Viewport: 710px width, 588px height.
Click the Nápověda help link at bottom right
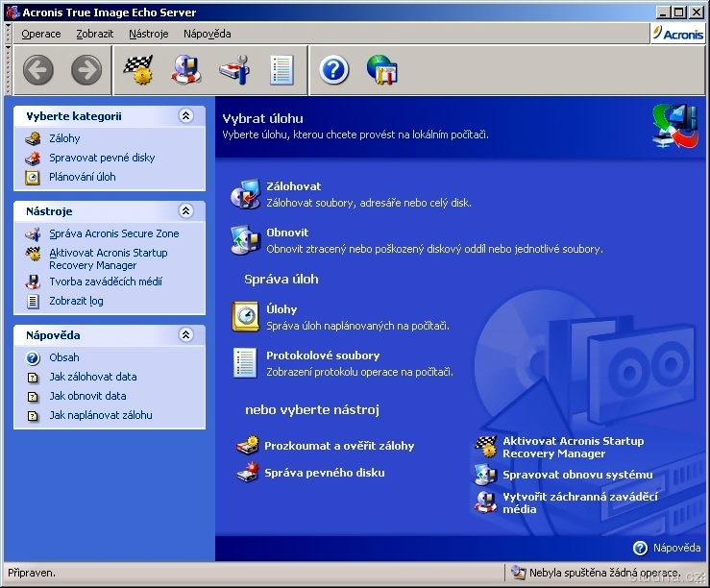(x=676, y=548)
